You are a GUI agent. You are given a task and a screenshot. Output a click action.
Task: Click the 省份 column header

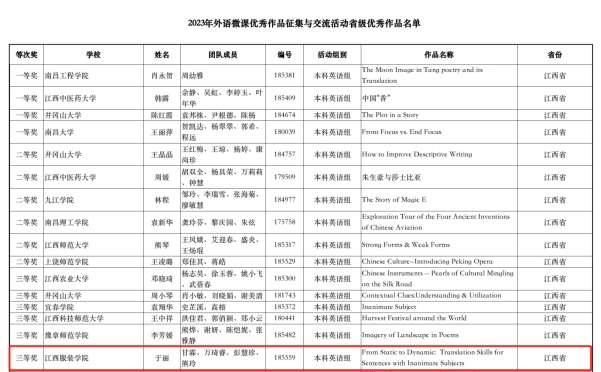click(555, 54)
